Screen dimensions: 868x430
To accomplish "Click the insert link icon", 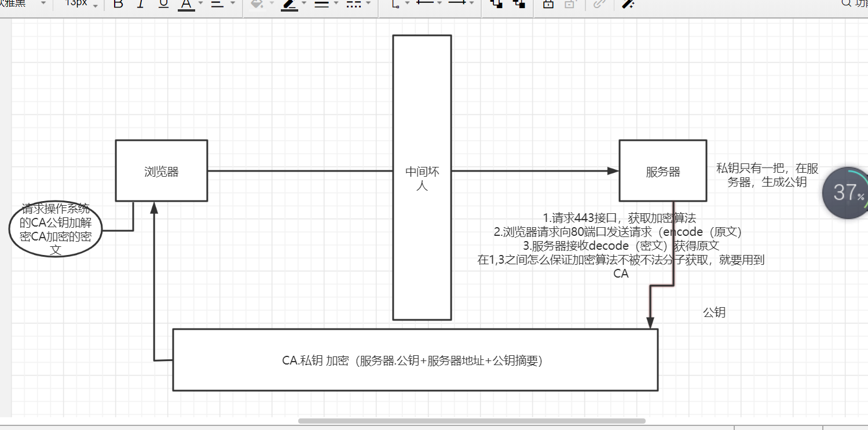I will coord(599,4).
